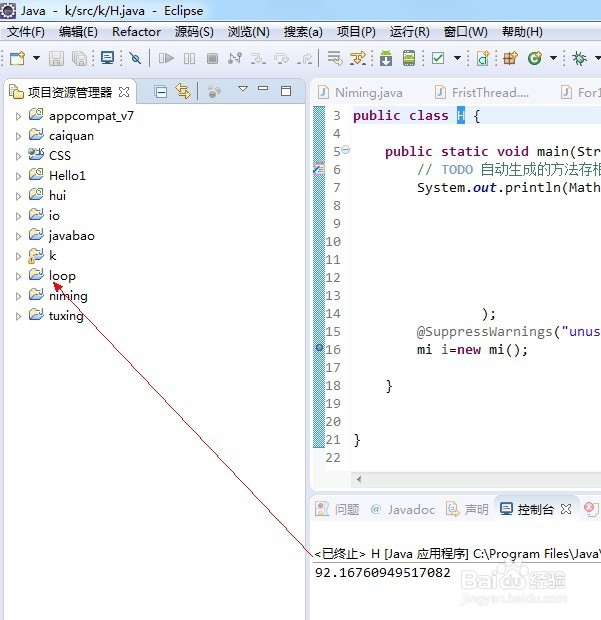Minimize the project explorer panel
Image resolution: width=601 pixels, height=620 pixels.
pyautogui.click(x=263, y=89)
